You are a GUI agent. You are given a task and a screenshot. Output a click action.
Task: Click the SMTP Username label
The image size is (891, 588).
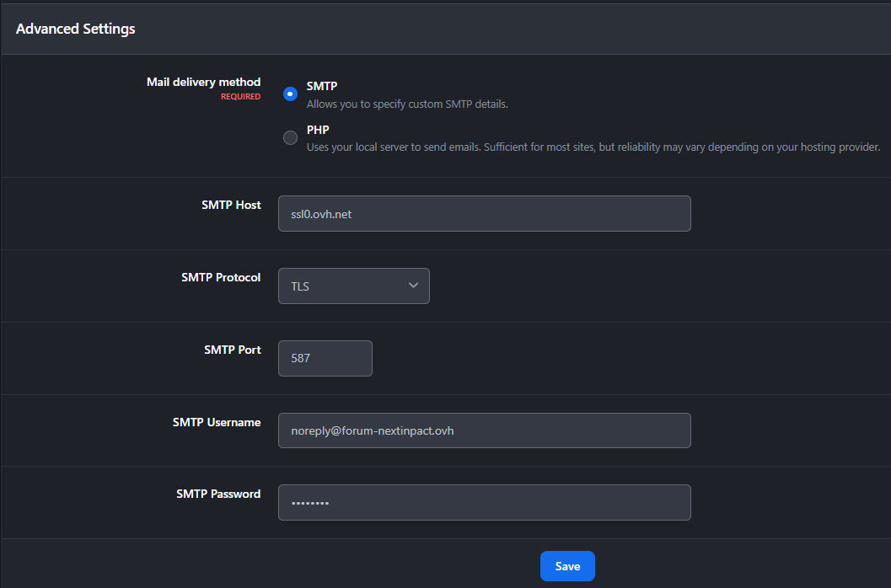point(217,422)
